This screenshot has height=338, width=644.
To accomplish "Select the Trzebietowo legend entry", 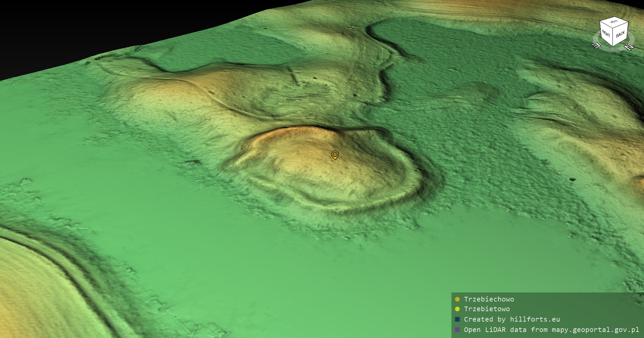I will coord(487,309).
